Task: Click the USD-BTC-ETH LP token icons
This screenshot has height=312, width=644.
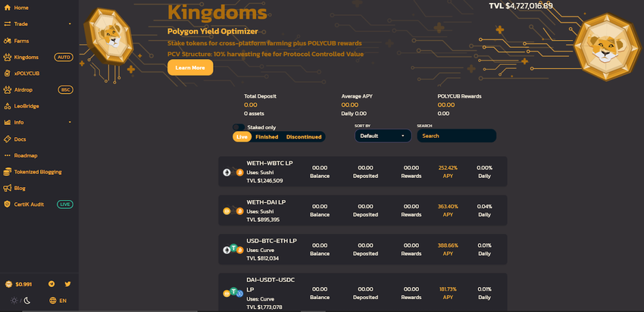Action: [x=233, y=249]
